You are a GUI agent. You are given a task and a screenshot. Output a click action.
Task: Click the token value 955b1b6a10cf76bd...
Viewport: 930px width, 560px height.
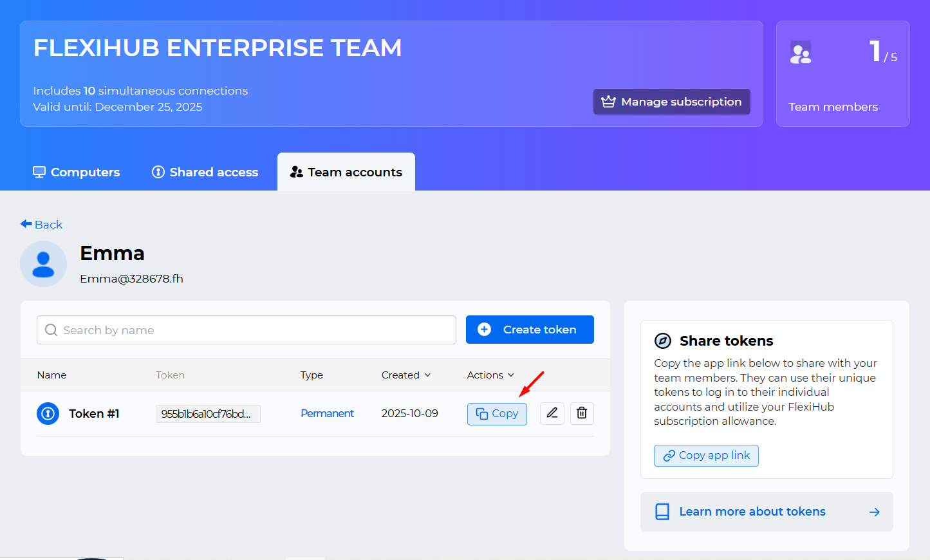(x=208, y=413)
